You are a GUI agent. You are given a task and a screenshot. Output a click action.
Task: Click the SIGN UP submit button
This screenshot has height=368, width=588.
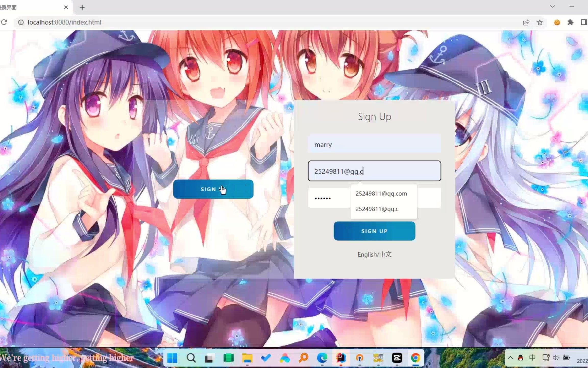click(374, 231)
